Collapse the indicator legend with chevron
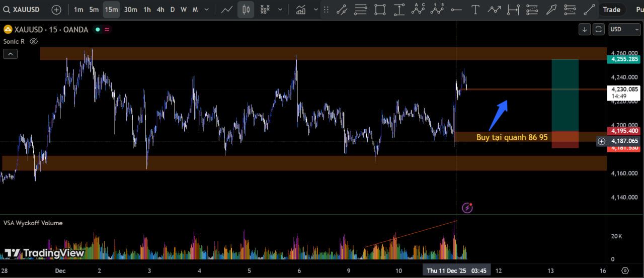The height and width of the screenshot is (278, 644). tap(10, 54)
